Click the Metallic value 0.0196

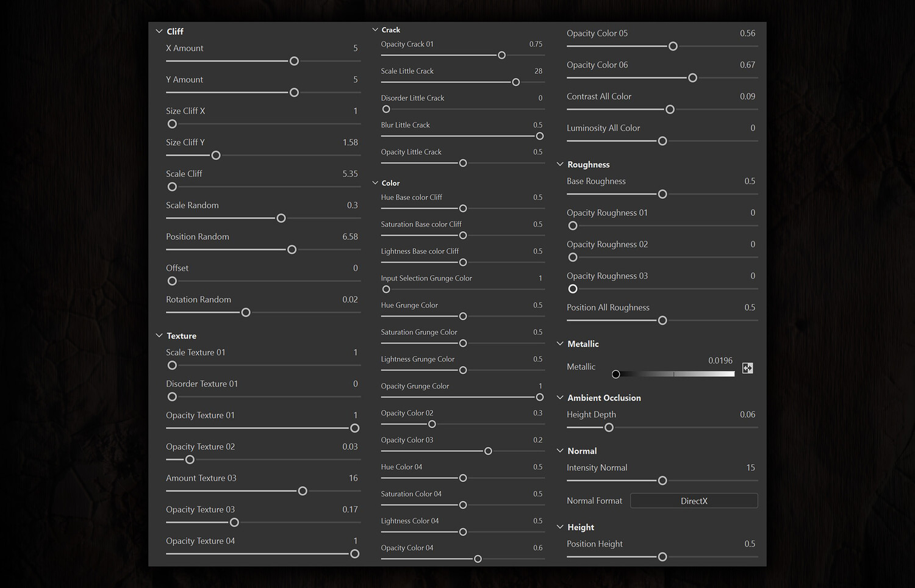click(720, 360)
